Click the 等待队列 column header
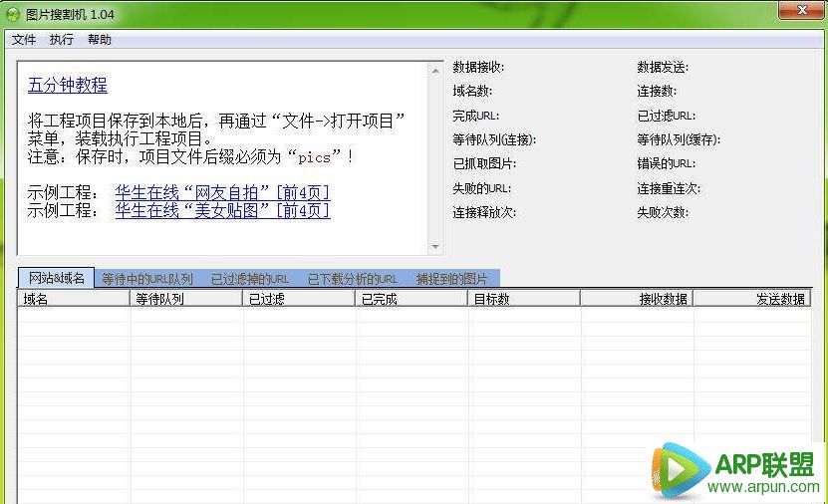This screenshot has height=504, width=828. [x=186, y=298]
